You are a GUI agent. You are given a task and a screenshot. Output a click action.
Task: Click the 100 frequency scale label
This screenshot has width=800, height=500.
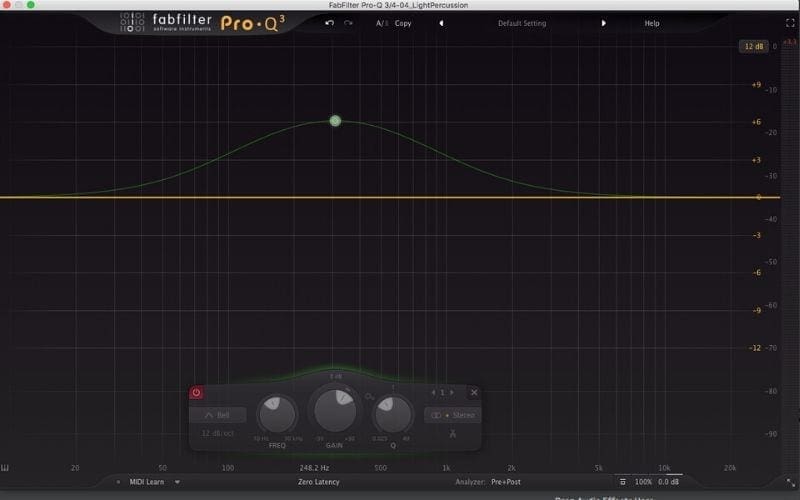(228, 468)
